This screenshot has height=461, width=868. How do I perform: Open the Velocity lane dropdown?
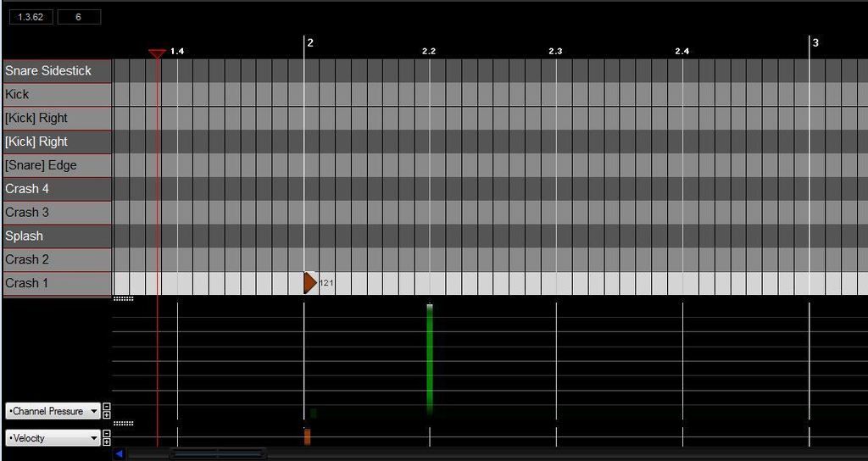click(x=53, y=438)
